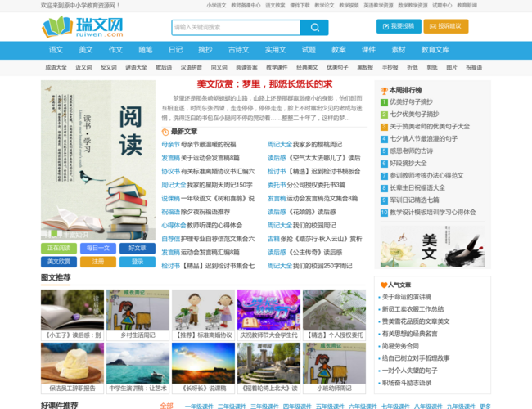This screenshot has height=409, width=532.
Task: Go to 成语大全 sub-navigation link
Action: point(56,68)
